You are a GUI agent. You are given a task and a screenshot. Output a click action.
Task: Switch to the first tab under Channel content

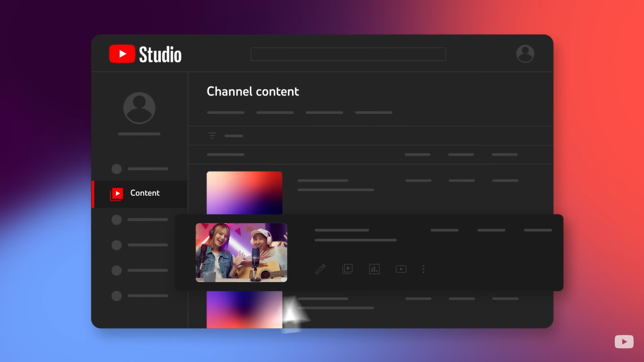(226, 112)
